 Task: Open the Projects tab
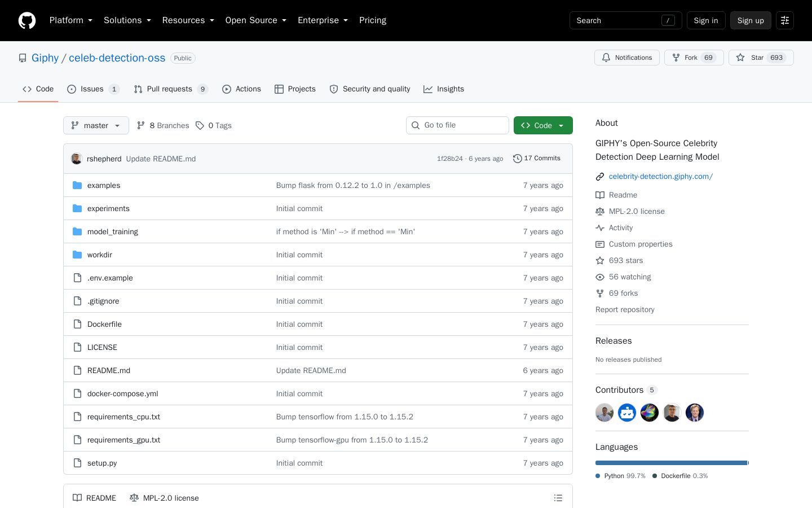tap(295, 89)
